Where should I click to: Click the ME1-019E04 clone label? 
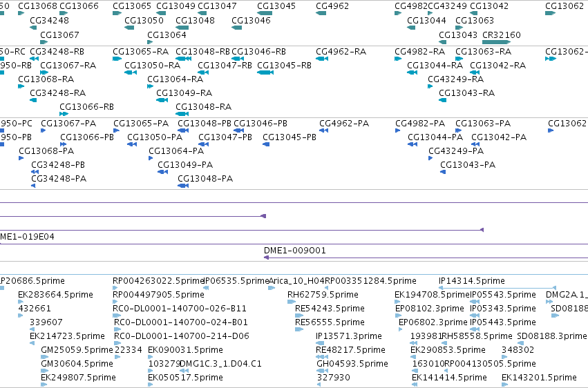(27, 237)
